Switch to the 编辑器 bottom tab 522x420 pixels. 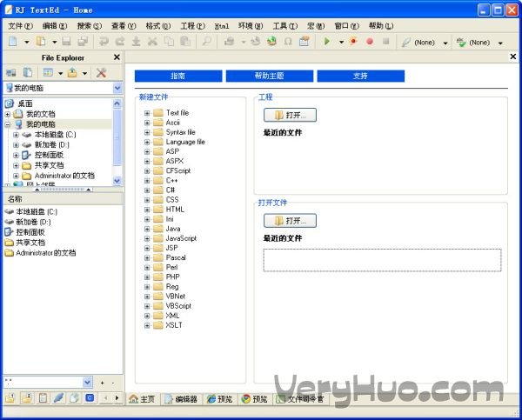click(x=180, y=399)
